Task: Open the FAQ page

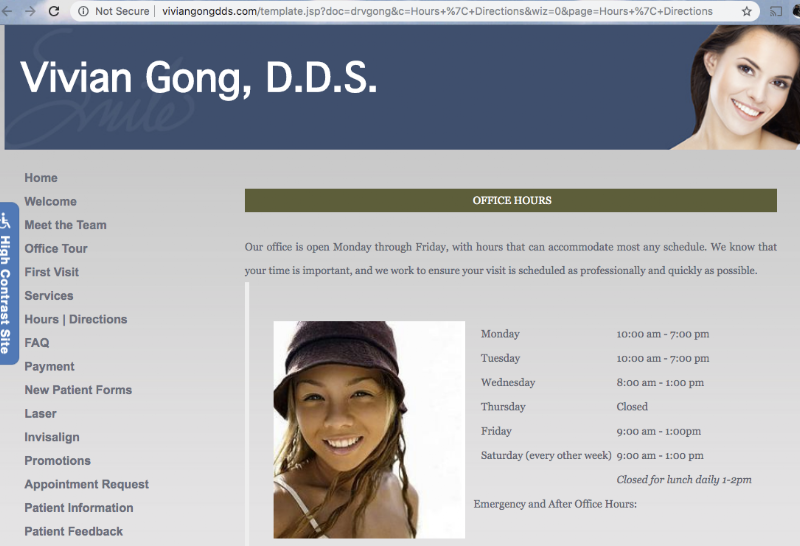Action: pyautogui.click(x=37, y=342)
